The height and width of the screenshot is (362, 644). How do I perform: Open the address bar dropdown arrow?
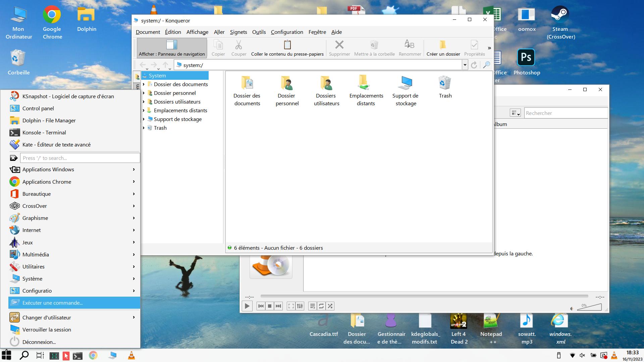465,65
